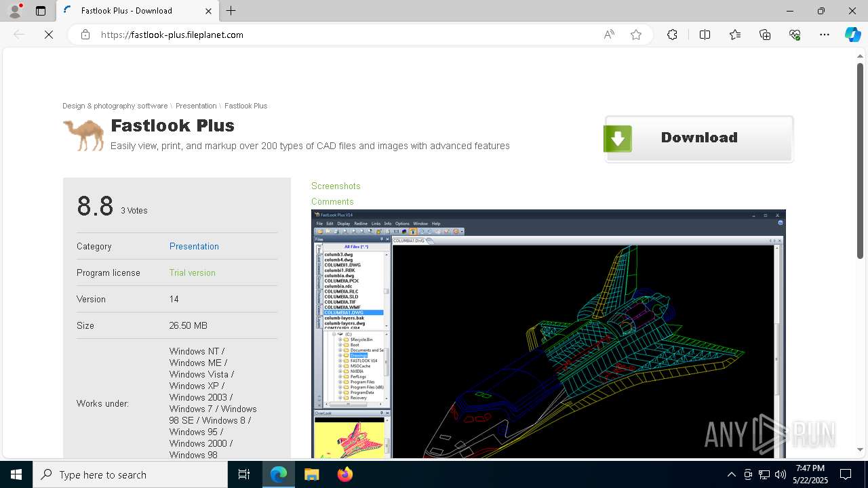Open a new browser tab
The width and height of the screenshot is (868, 488).
click(x=231, y=11)
